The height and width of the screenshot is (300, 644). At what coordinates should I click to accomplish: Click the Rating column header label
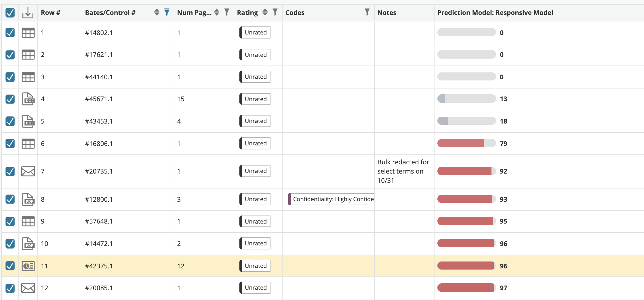click(247, 13)
